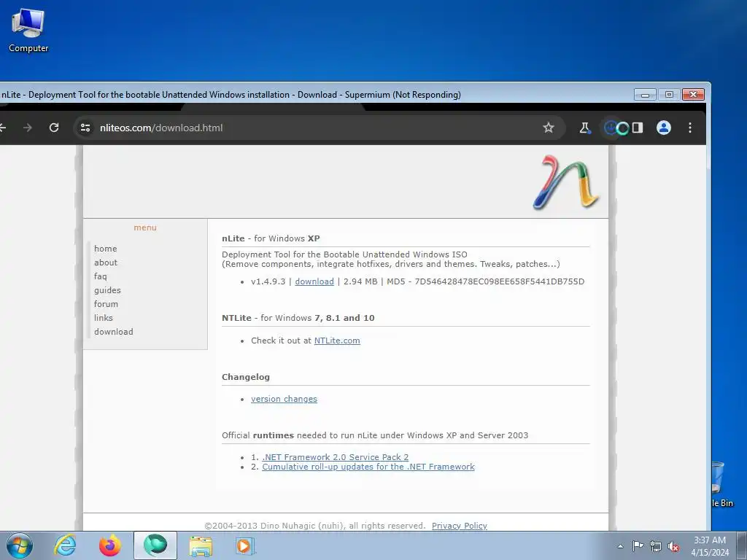Open site information icon in address bar
The image size is (747, 560).
point(85,128)
